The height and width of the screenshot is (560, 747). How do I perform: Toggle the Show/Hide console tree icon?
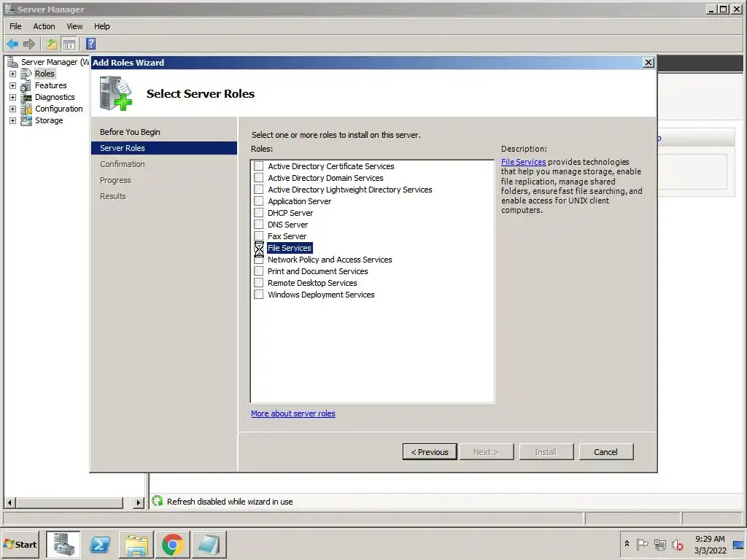click(x=69, y=44)
